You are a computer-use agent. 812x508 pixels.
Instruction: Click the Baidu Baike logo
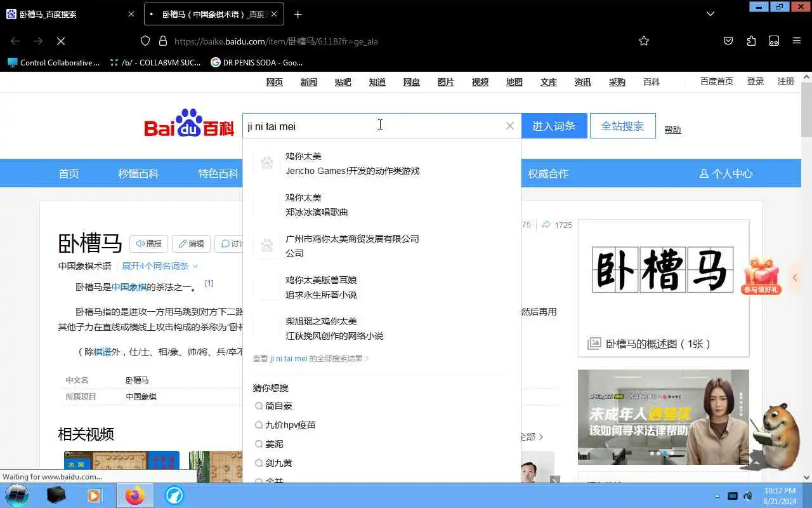click(x=189, y=124)
